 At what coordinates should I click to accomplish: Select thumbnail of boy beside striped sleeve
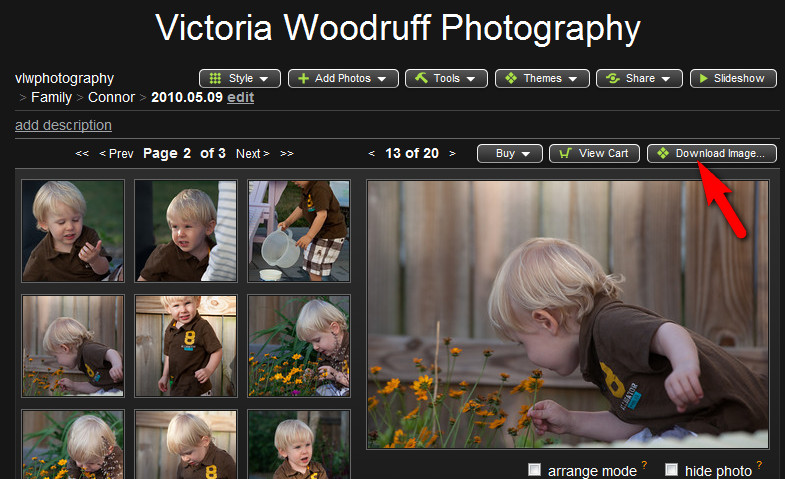pyautogui.click(x=186, y=231)
